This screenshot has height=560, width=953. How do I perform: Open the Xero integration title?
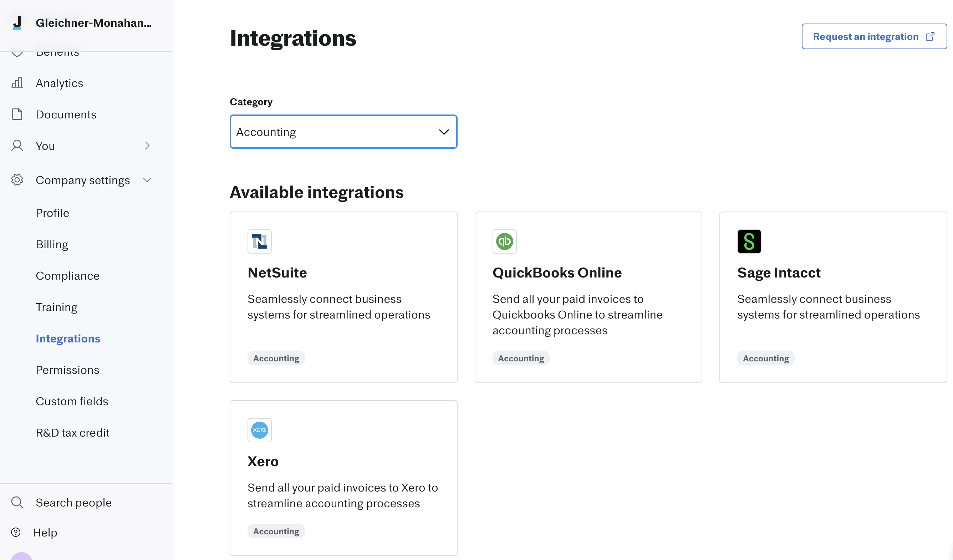pos(263,461)
